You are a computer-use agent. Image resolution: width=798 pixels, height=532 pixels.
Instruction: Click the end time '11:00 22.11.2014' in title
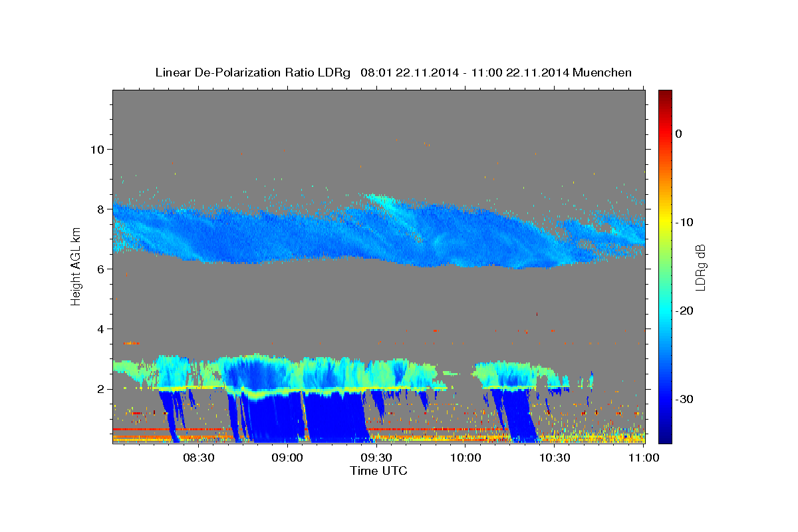click(520, 72)
